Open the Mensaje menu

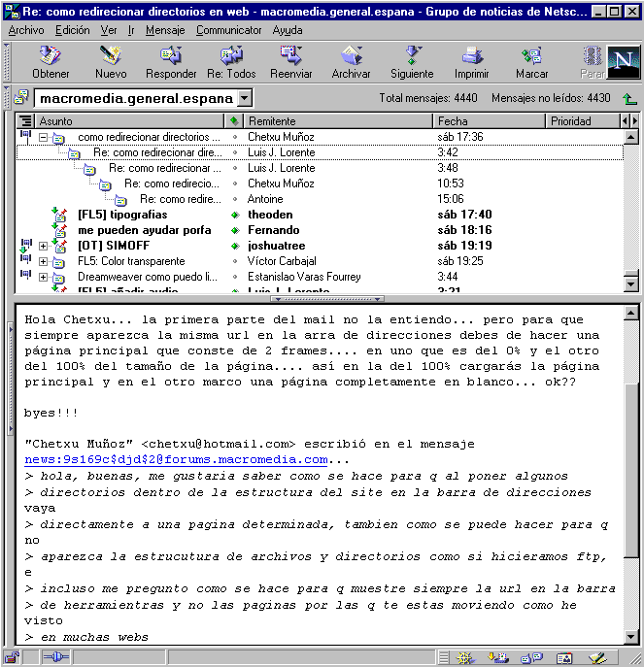point(165,30)
